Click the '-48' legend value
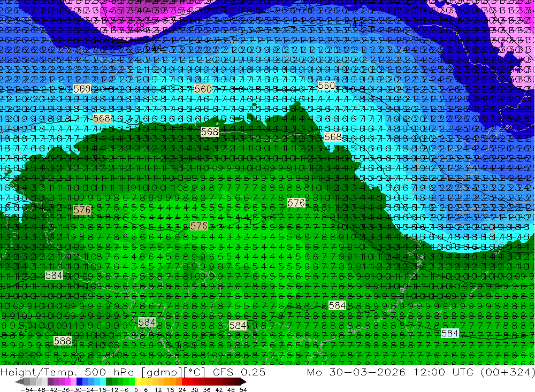 (x=39, y=390)
